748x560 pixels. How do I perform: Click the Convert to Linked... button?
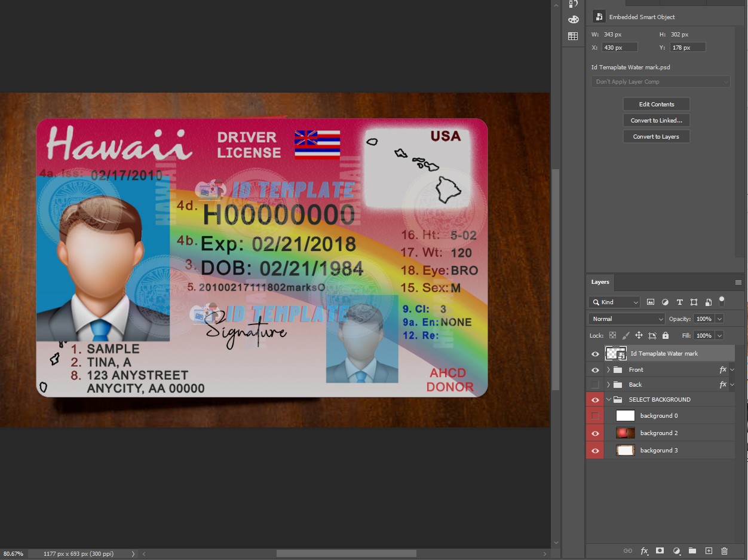[x=657, y=121]
